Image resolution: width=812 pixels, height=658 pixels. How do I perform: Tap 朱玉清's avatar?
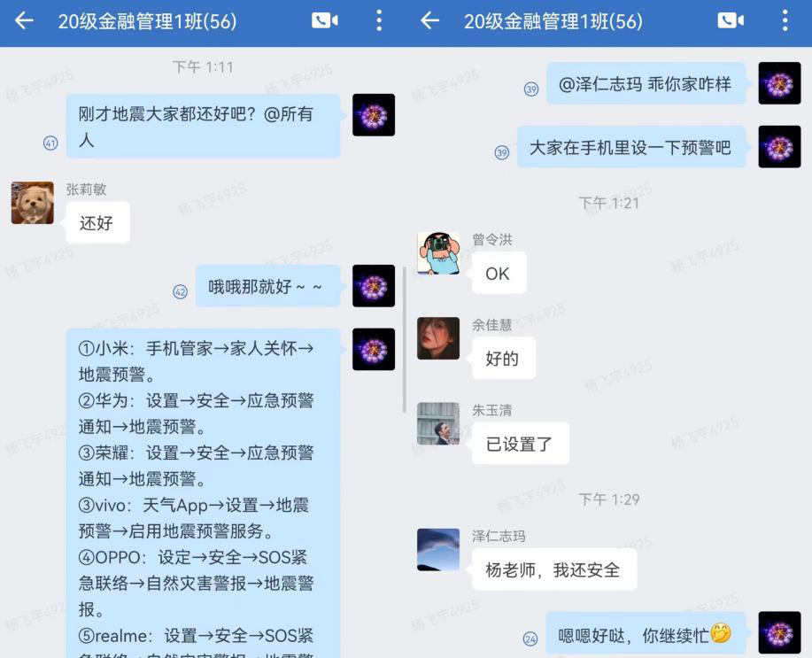coord(438,424)
